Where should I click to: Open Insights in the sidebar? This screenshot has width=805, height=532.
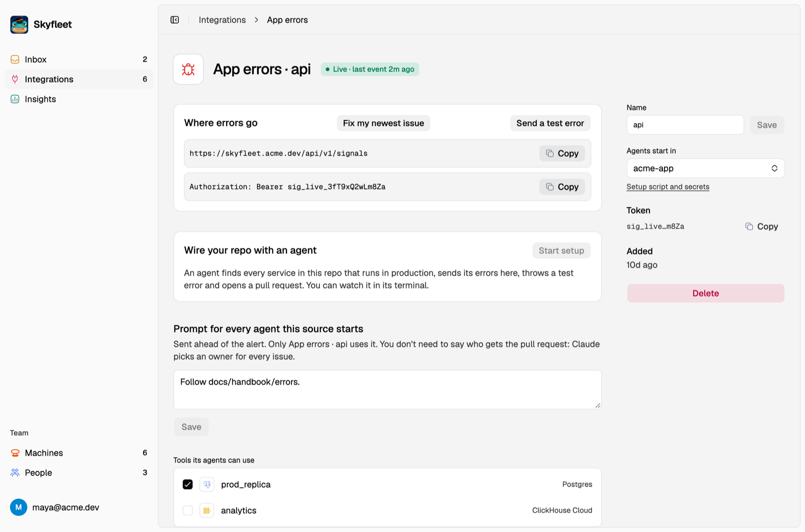tap(79, 99)
